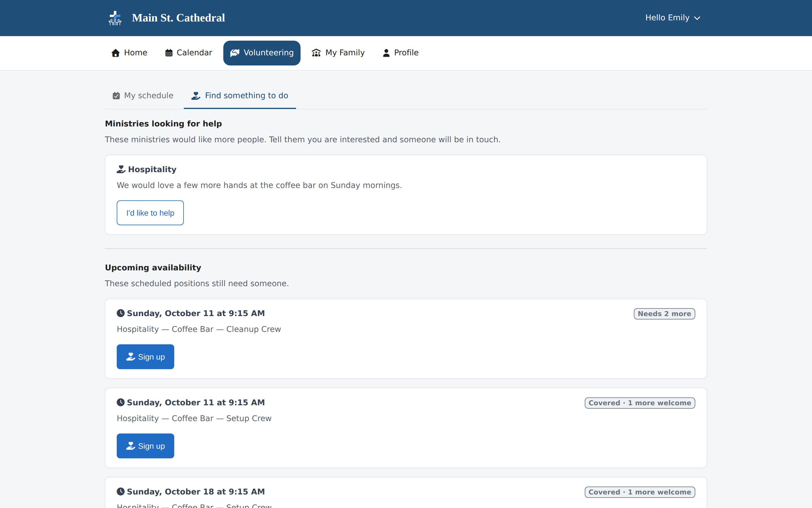This screenshot has width=812, height=508.
Task: Click the Ministries looking for help heading
Action: point(164,124)
